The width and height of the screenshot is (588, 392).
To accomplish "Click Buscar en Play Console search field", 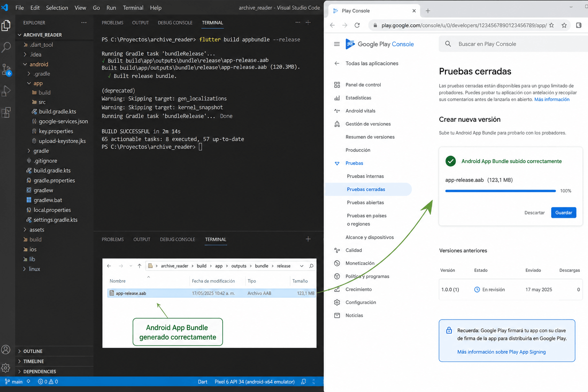I will (x=513, y=44).
